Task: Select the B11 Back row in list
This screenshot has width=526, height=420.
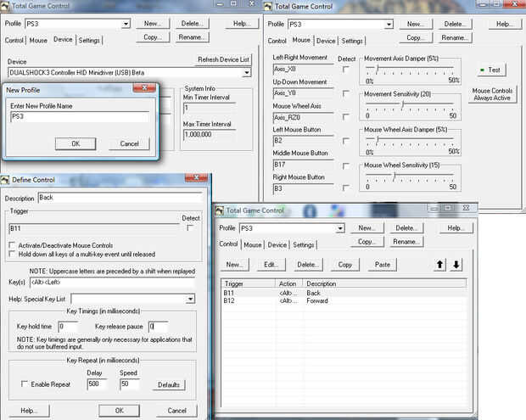Action: [x=344, y=293]
